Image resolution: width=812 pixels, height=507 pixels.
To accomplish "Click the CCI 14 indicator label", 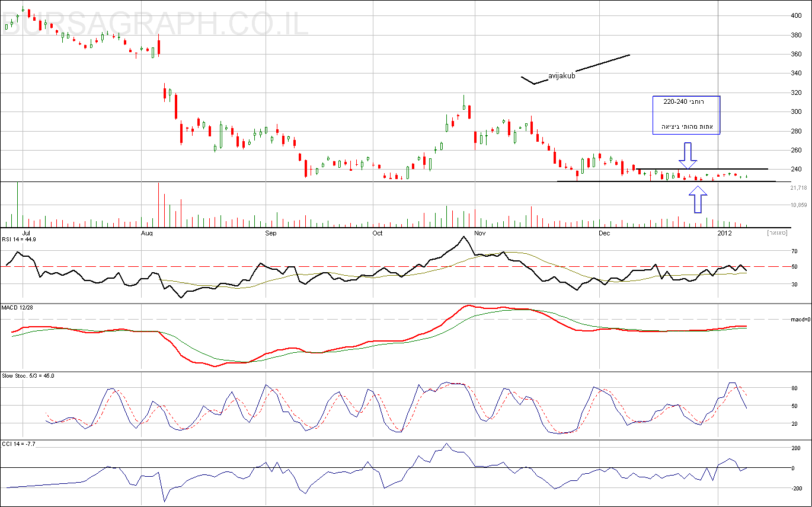I will [x=20, y=444].
